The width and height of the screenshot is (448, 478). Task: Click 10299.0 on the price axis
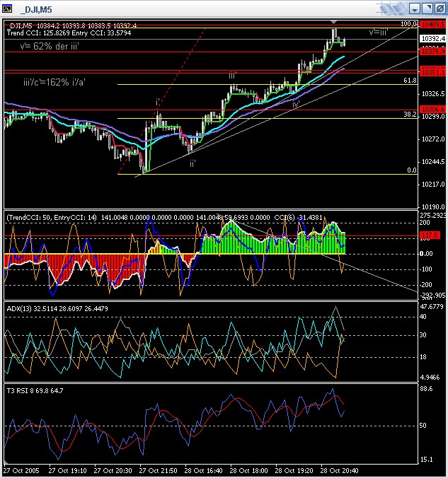pyautogui.click(x=433, y=117)
